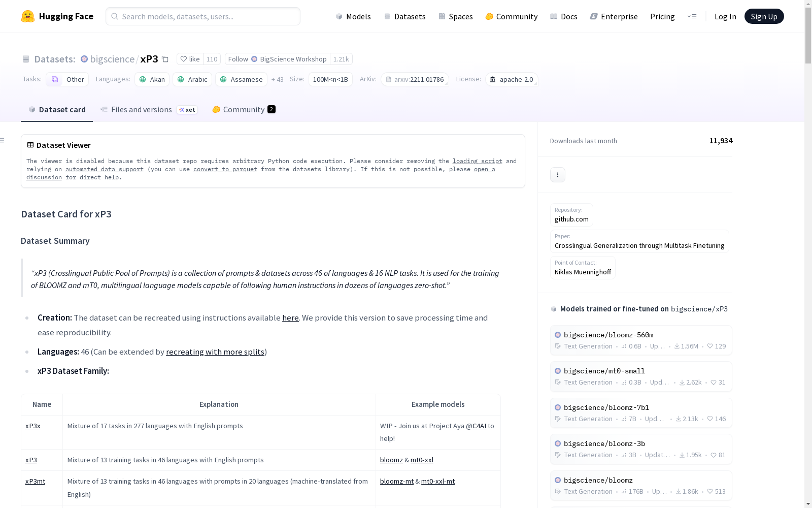This screenshot has height=508, width=812.
Task: Open the Crosslingual Generalization paper link
Action: (x=639, y=241)
